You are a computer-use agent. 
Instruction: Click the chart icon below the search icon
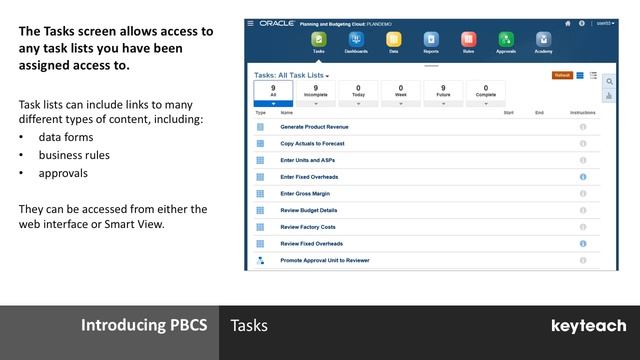(609, 96)
